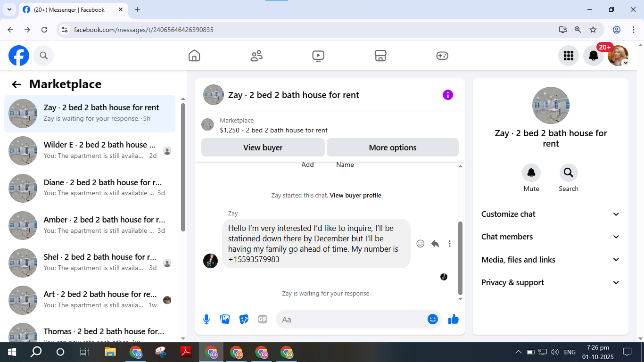Expand Media, files and links section
Screen dimensions: 644x362
[551, 260]
